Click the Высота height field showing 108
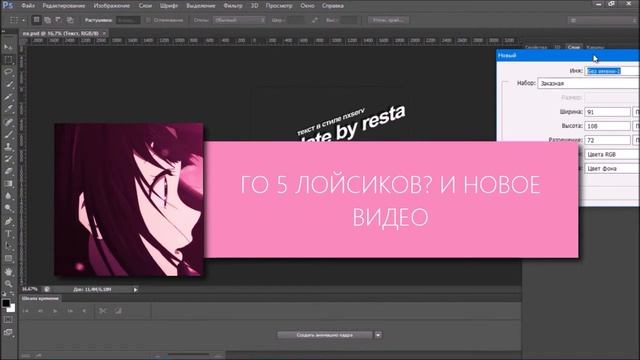640x360 pixels. (x=607, y=126)
